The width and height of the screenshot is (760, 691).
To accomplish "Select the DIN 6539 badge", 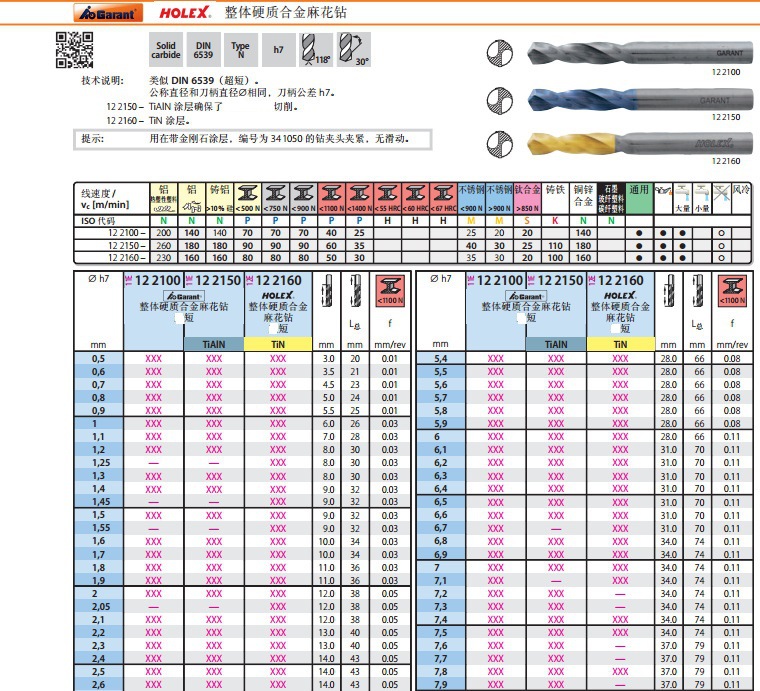I will pyautogui.click(x=203, y=50).
